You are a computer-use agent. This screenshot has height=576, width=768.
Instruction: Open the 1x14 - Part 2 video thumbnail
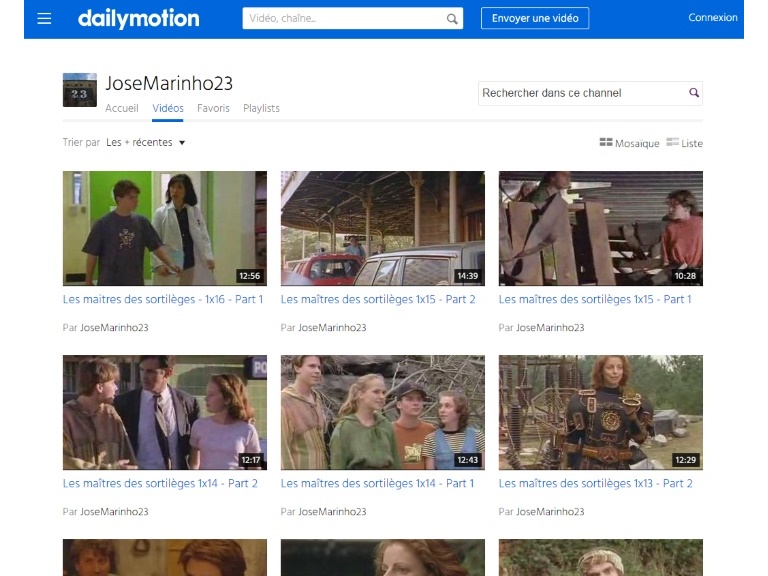165,412
